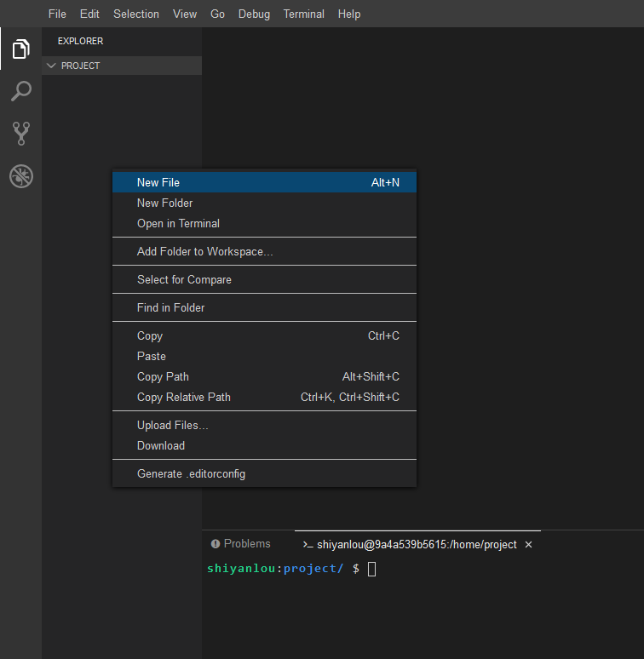
Task: Select Add Folder to Workspace...
Action: (x=264, y=251)
